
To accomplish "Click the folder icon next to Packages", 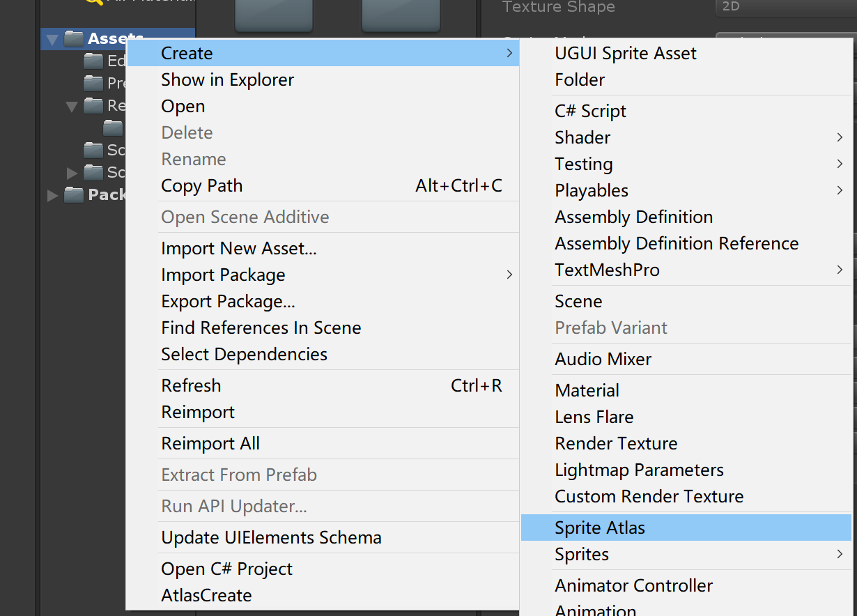I will click(x=75, y=195).
